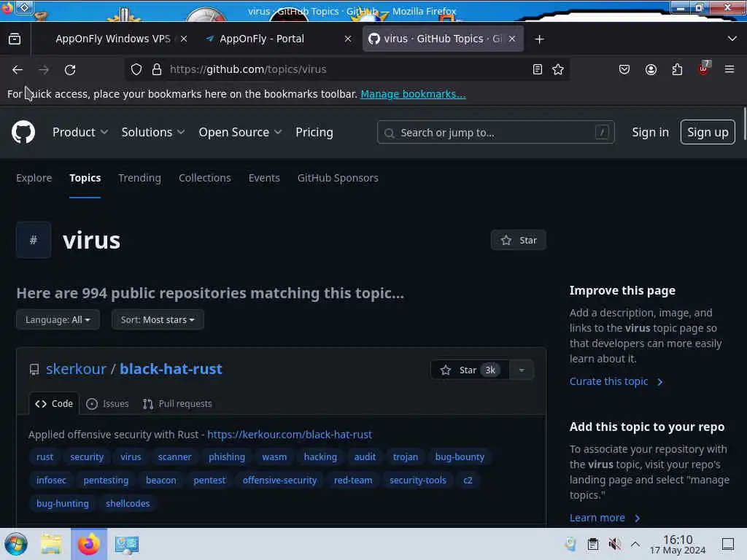Open the Firefox account icon

[x=651, y=69]
